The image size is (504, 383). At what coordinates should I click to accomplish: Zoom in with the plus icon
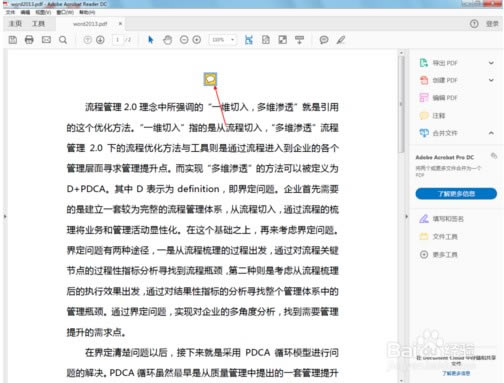click(x=197, y=40)
